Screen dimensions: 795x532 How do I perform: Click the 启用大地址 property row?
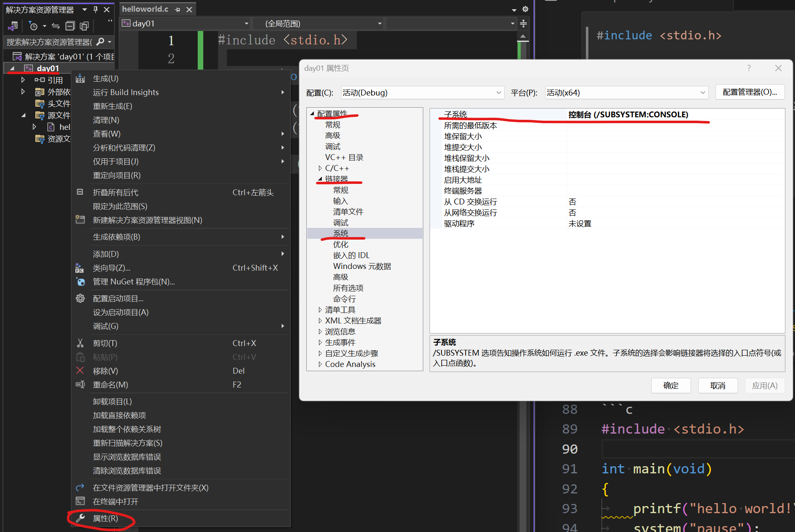(607, 180)
